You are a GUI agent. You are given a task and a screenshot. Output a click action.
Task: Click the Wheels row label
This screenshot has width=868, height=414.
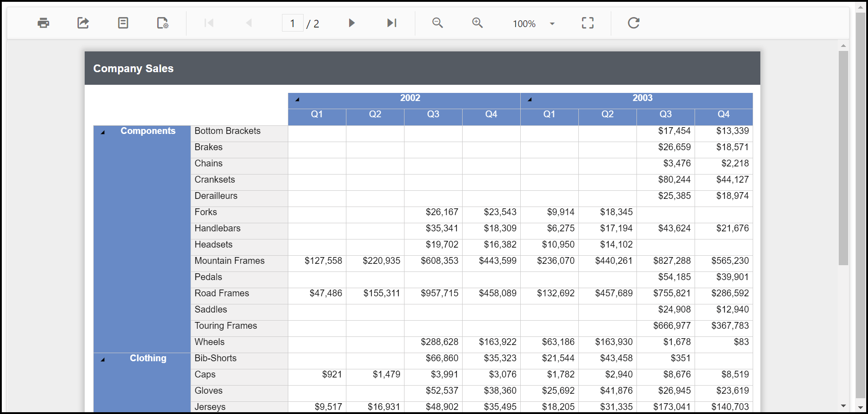click(x=209, y=342)
